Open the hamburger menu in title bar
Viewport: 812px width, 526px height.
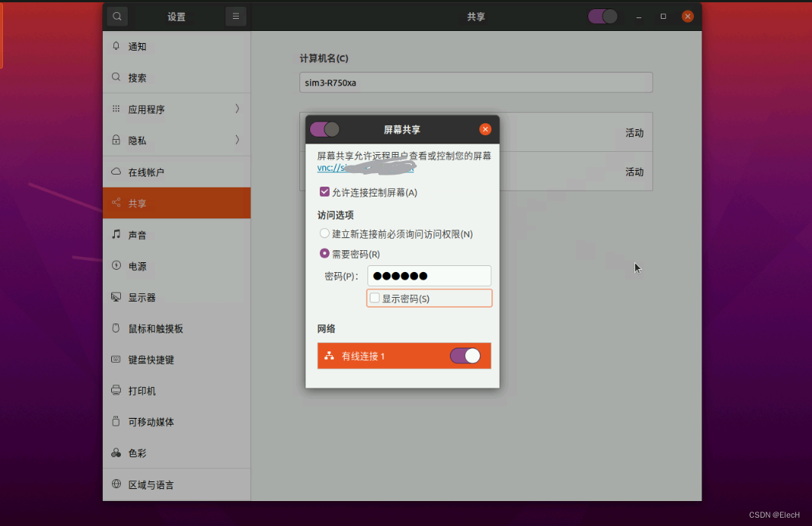[235, 16]
